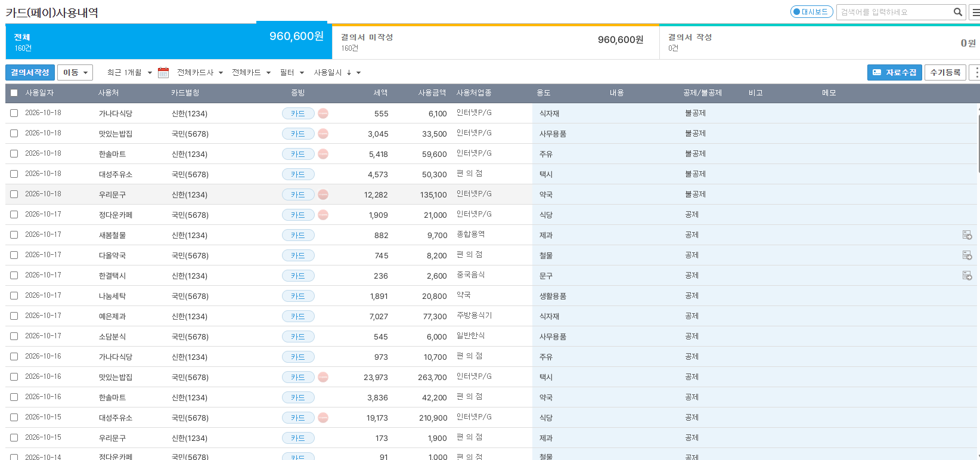Open the 전체카드사 dropdown
This screenshot has width=980, height=460.
200,73
